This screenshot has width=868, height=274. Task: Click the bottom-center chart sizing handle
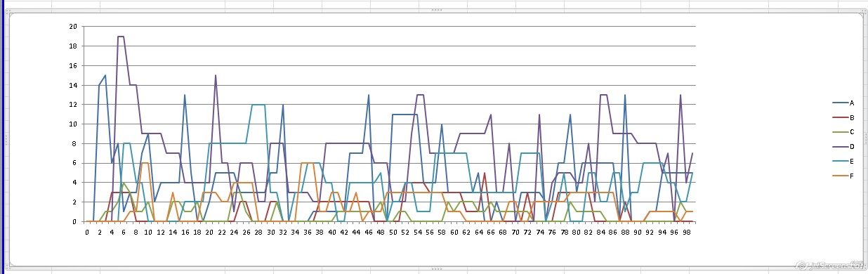click(435, 268)
